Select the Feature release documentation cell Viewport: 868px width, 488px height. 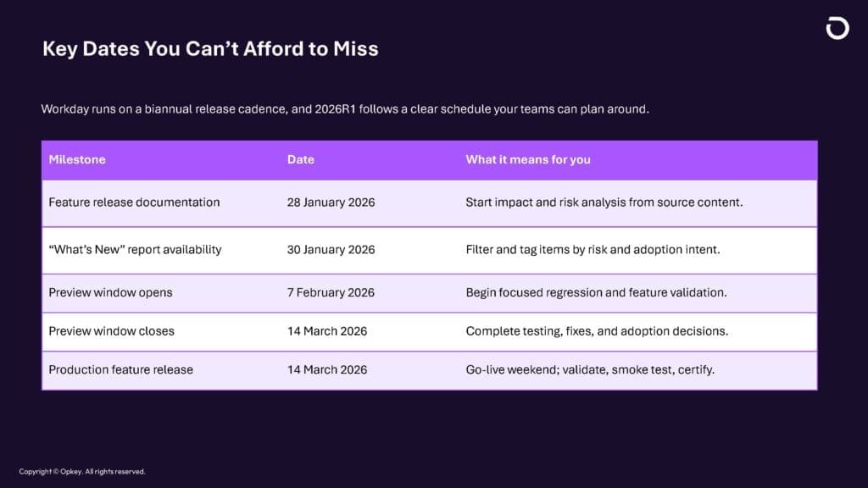(134, 202)
